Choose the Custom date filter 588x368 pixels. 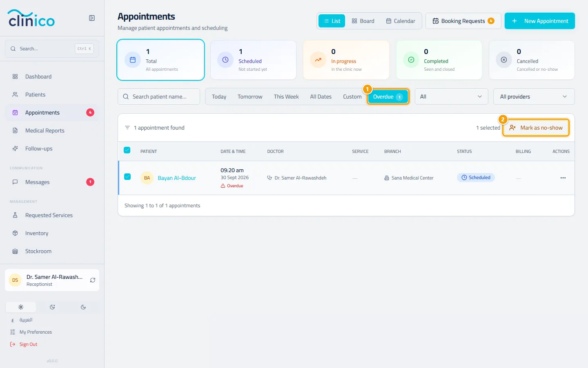[x=352, y=96]
